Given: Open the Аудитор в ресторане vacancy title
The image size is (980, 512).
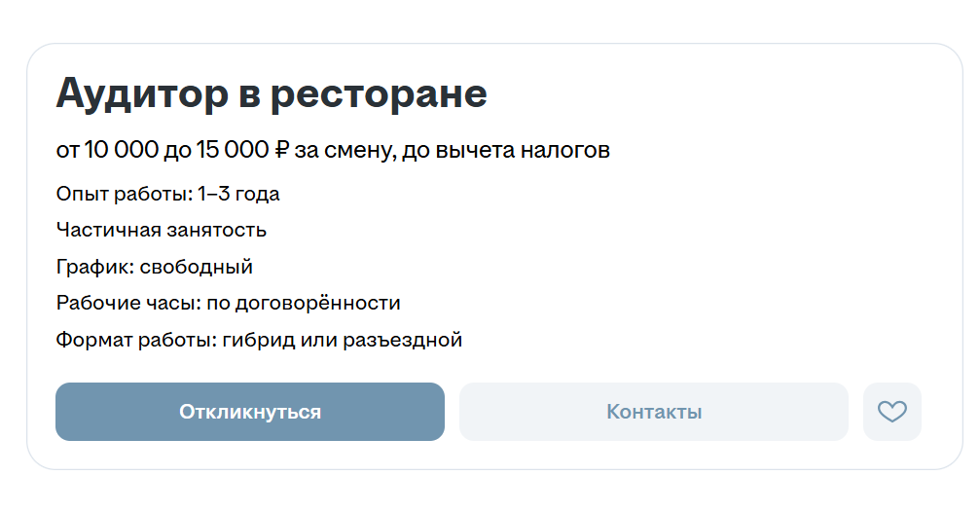Looking at the screenshot, I should pos(272,93).
